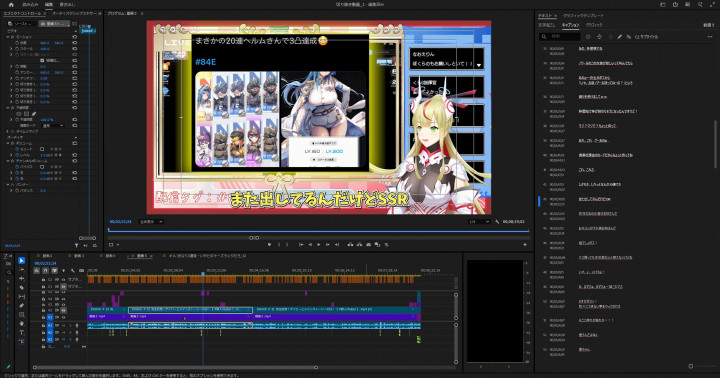Click the pencil edit icon in the Text panel
Image resolution: width=720 pixels, height=378 pixels.
(x=619, y=37)
